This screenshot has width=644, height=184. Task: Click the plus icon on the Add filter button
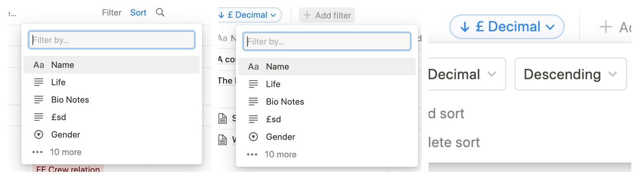click(x=307, y=15)
